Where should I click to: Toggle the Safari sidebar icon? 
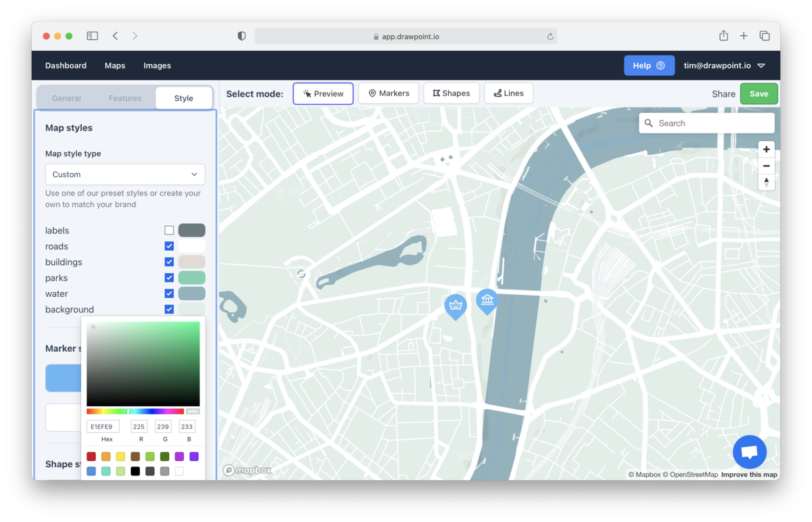93,36
